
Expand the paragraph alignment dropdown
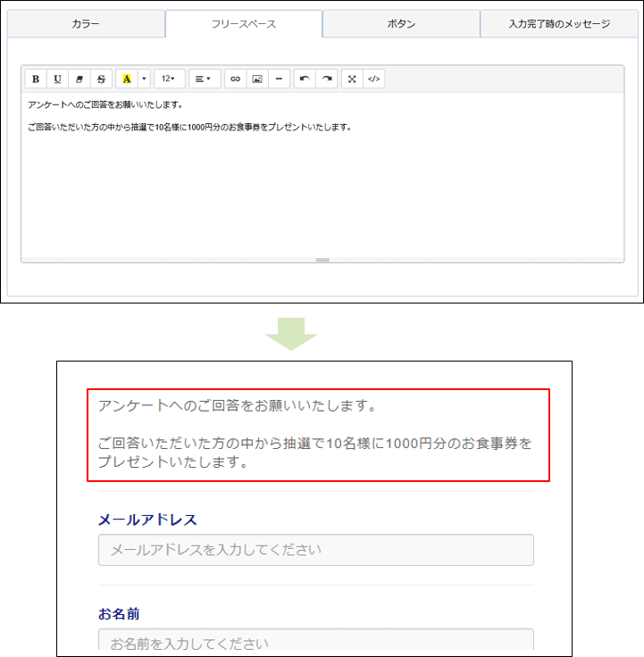point(204,79)
